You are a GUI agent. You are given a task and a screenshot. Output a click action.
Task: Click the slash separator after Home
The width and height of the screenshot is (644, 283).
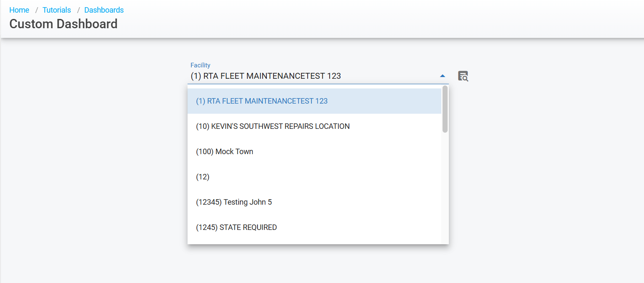click(x=36, y=10)
